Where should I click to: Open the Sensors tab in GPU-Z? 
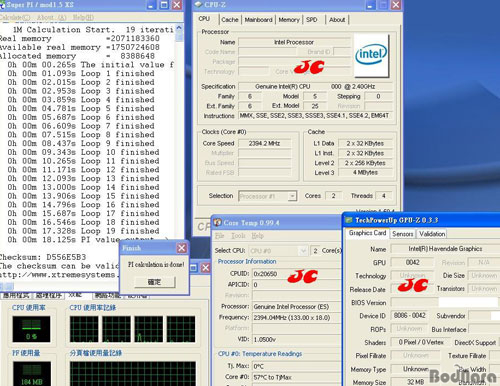click(x=402, y=234)
